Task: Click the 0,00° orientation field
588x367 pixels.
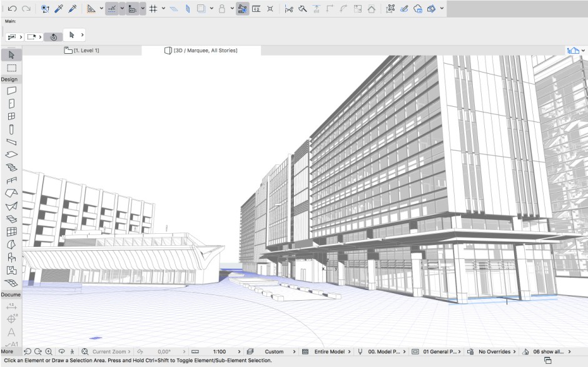Action: click(x=165, y=352)
